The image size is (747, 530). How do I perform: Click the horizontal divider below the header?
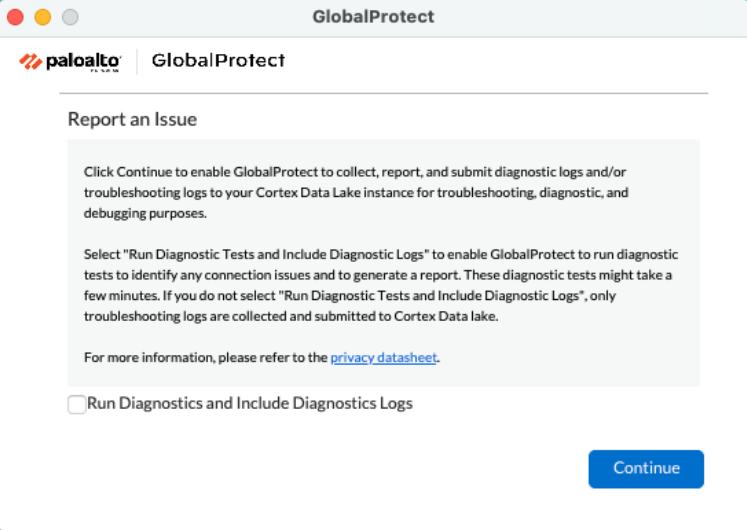(387, 93)
